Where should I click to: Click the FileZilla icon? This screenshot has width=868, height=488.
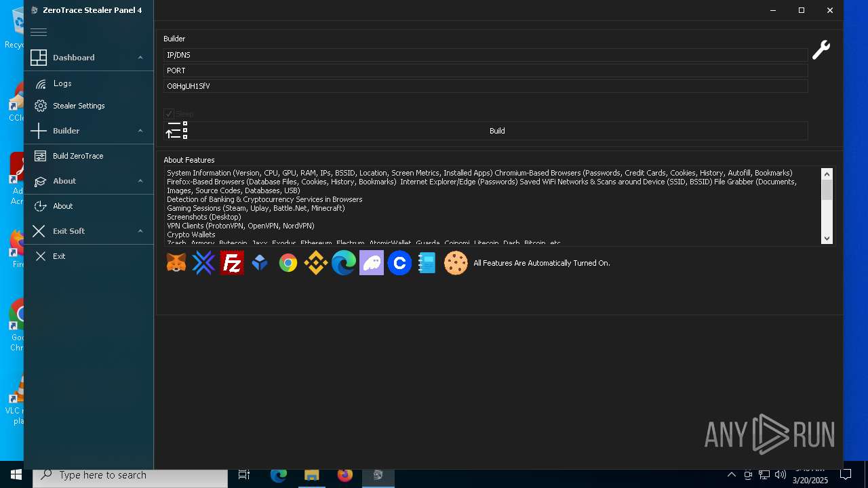coord(232,263)
